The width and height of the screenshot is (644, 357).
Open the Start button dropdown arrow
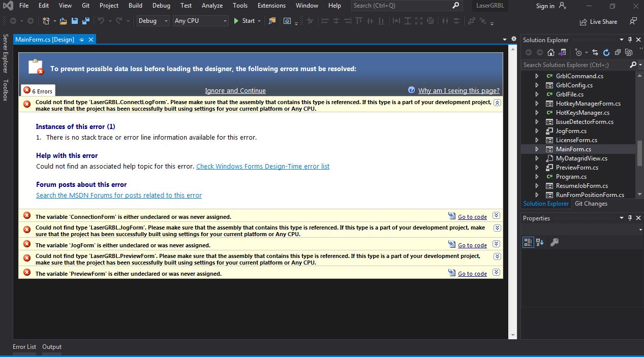259,21
